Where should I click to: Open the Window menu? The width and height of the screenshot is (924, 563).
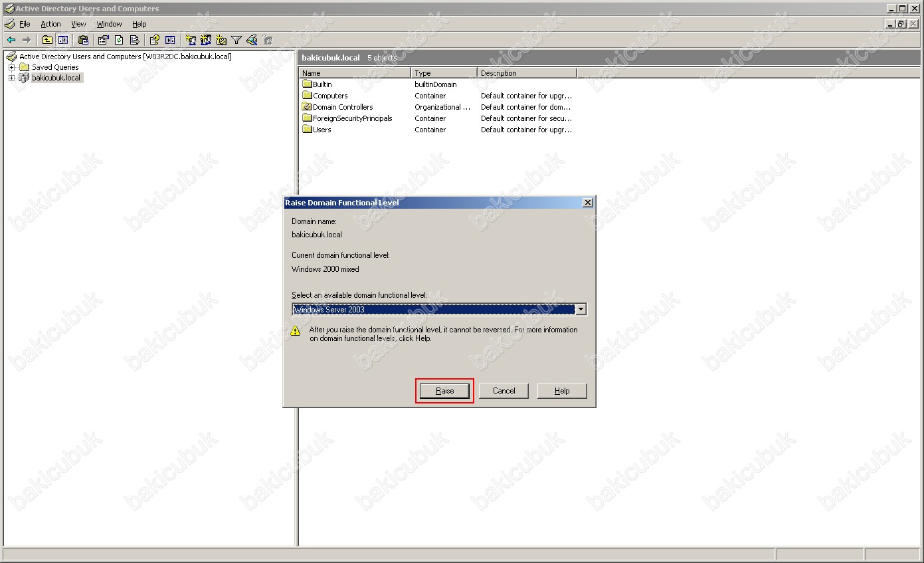coord(109,24)
